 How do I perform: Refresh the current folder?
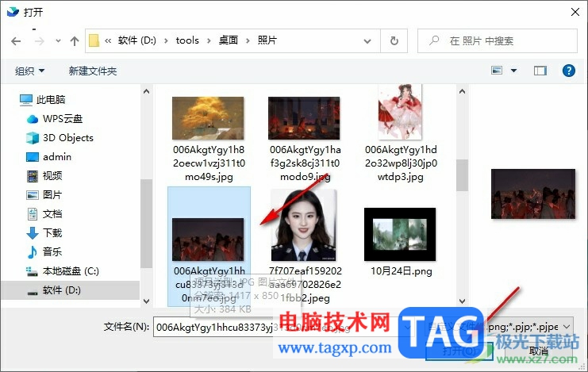coord(394,41)
